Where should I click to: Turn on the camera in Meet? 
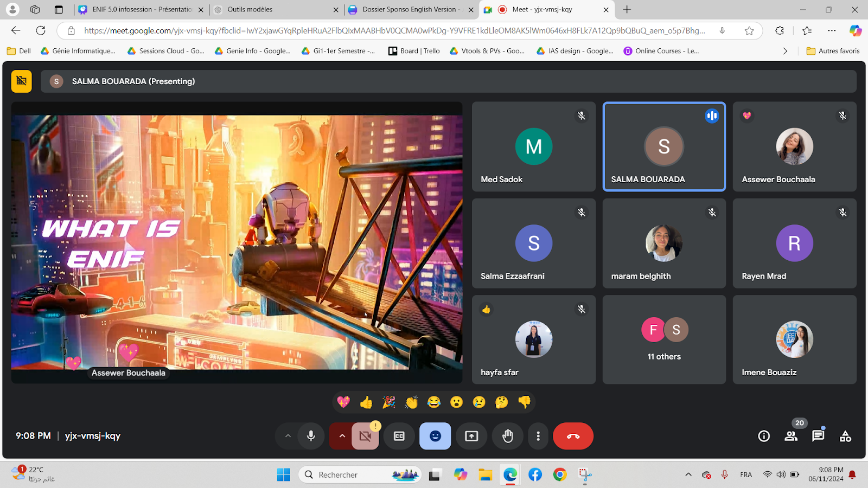[x=366, y=436]
